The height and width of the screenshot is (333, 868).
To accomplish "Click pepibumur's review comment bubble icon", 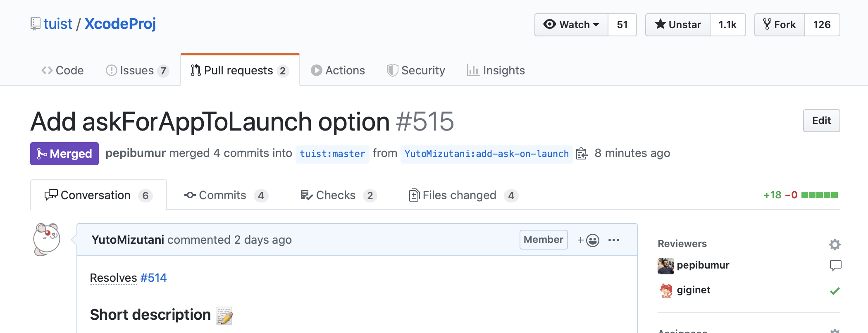I will 835,265.
